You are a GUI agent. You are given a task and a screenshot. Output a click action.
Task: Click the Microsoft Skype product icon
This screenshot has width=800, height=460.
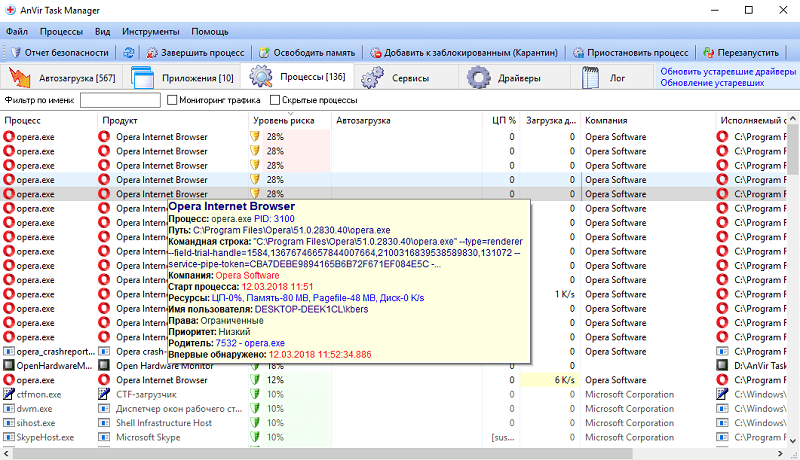[104, 437]
